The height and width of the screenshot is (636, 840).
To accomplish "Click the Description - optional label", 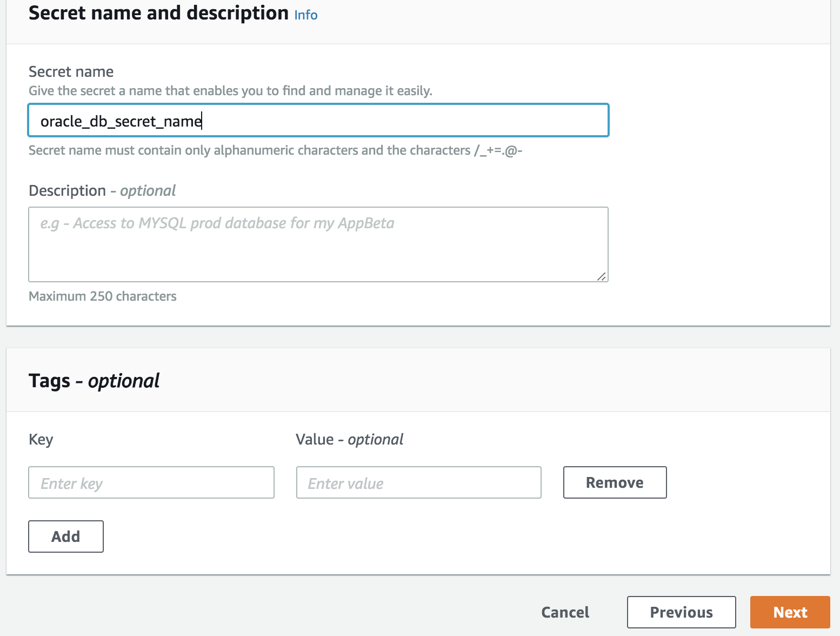I will pyautogui.click(x=102, y=191).
